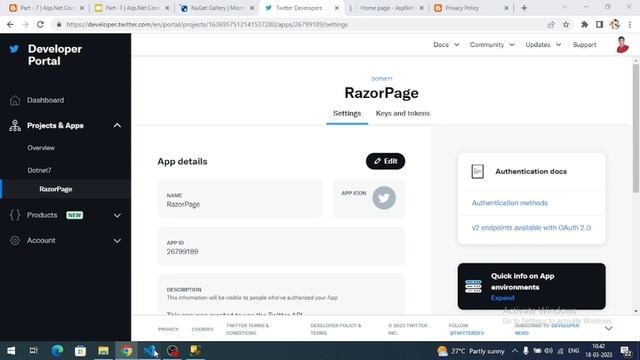The width and height of the screenshot is (640, 360).
Task: Open Dotnet7 project in sidebar
Action: coord(39,170)
